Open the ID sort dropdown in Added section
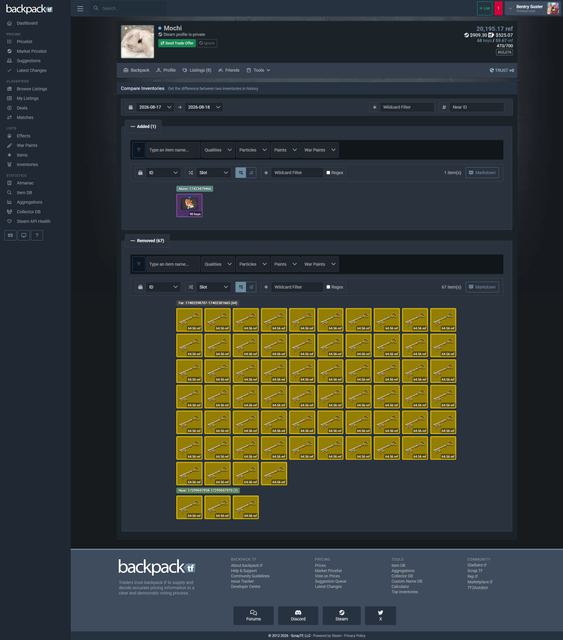This screenshot has width=563, height=640. click(x=163, y=173)
